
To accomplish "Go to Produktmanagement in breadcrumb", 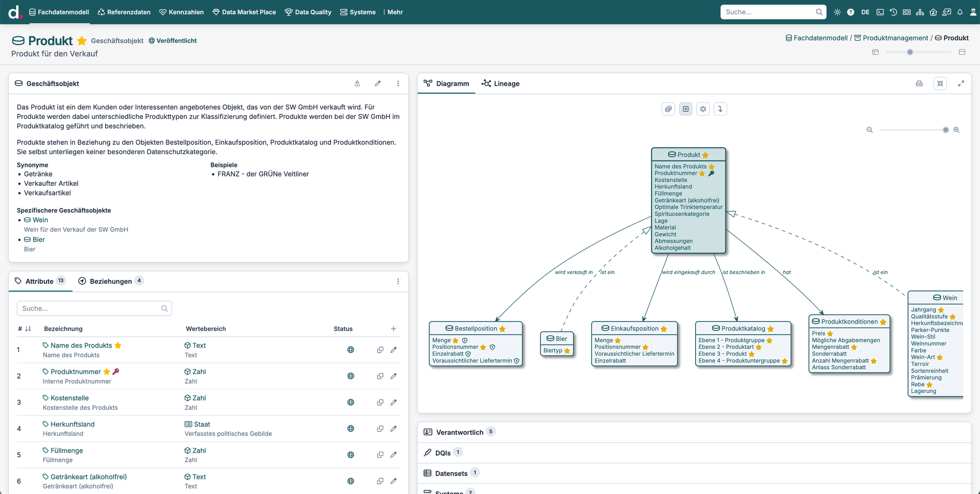I will pos(895,38).
